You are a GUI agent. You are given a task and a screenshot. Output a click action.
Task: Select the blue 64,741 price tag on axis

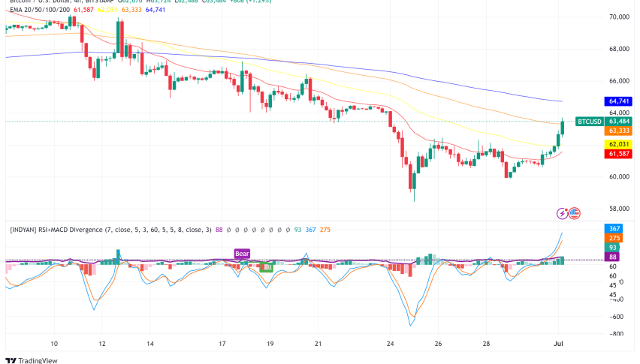[x=618, y=101]
